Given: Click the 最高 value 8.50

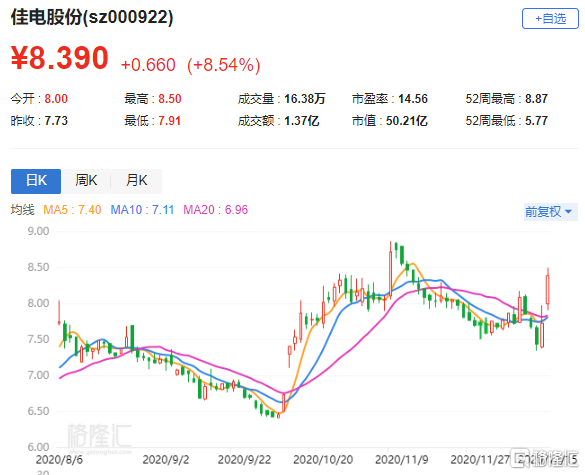Looking at the screenshot, I should (170, 99).
